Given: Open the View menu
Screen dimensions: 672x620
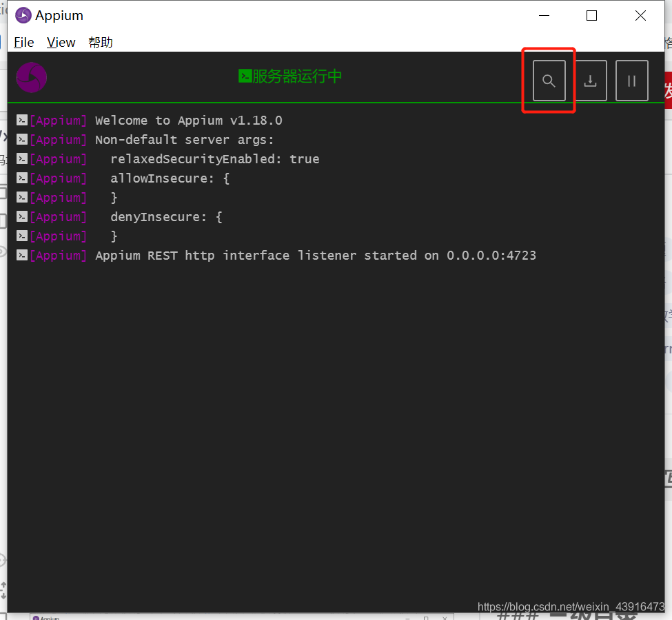Looking at the screenshot, I should (61, 43).
